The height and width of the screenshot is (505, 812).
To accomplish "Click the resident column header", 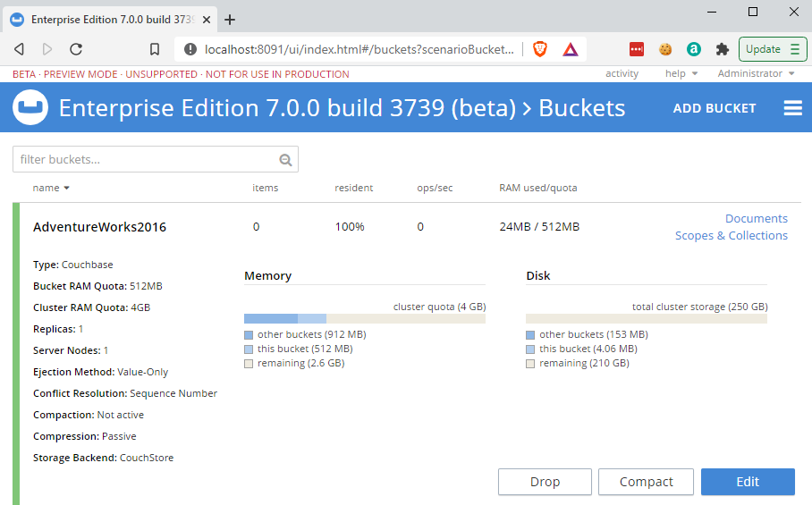I will click(354, 188).
